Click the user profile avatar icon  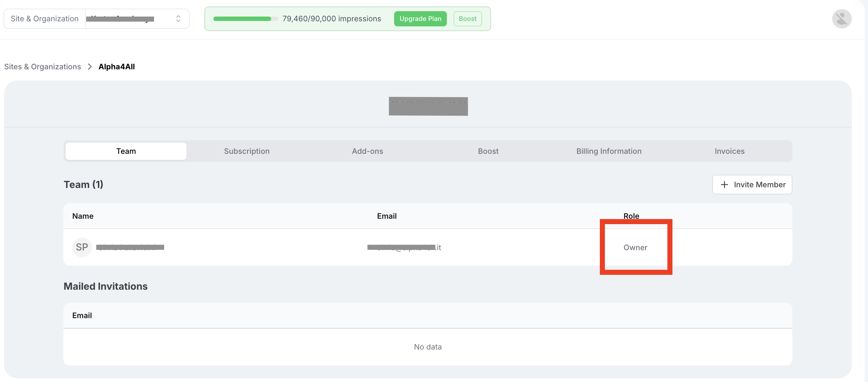coord(841,19)
